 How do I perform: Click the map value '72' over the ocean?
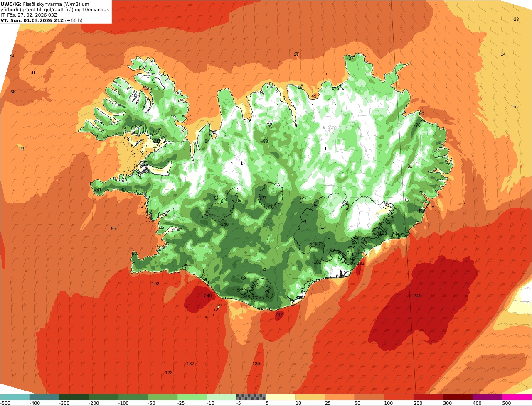12,55
